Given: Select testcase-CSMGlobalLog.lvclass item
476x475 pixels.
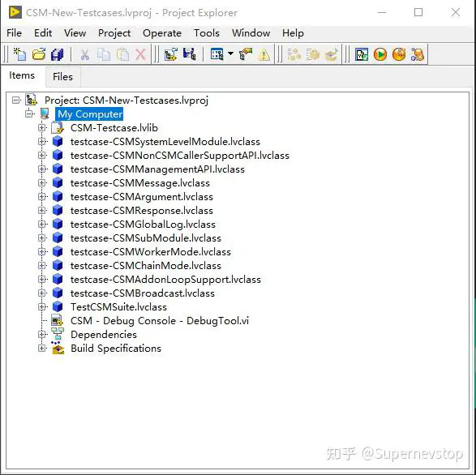Looking at the screenshot, I should coord(143,225).
